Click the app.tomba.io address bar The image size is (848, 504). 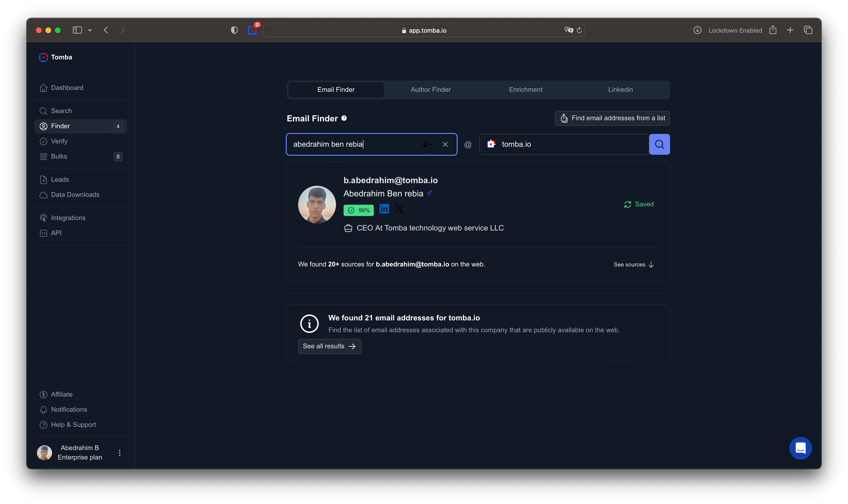424,30
